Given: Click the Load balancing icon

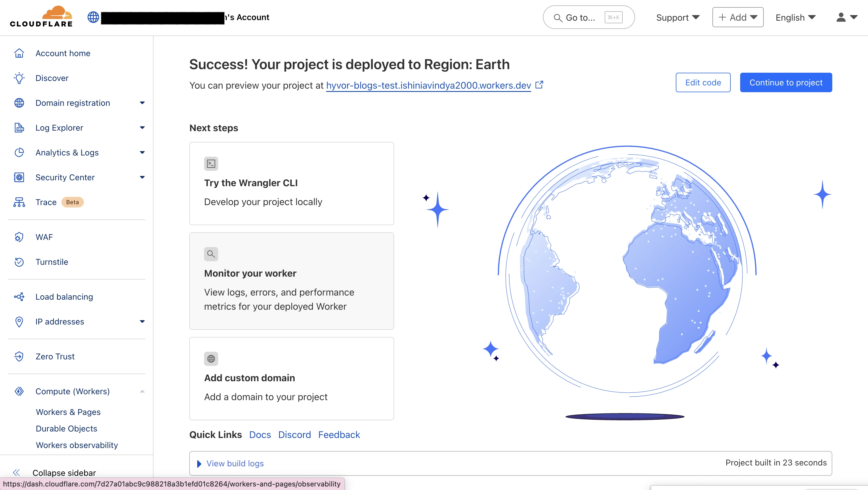Looking at the screenshot, I should click(x=19, y=297).
